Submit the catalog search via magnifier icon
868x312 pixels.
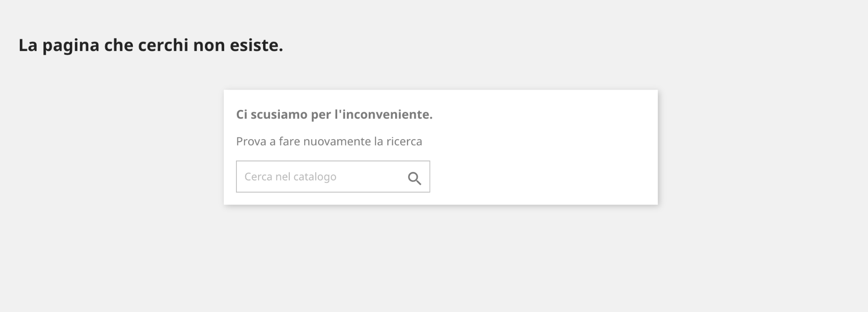(x=414, y=178)
